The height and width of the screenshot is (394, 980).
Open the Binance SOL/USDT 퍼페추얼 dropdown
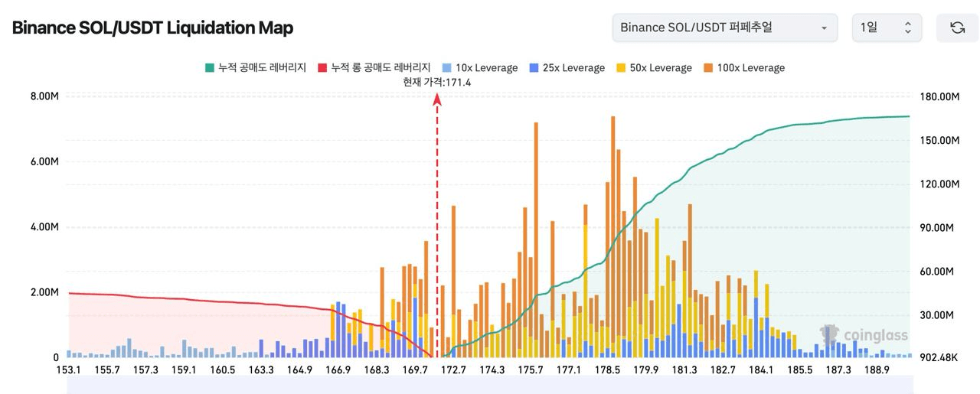[x=724, y=28]
